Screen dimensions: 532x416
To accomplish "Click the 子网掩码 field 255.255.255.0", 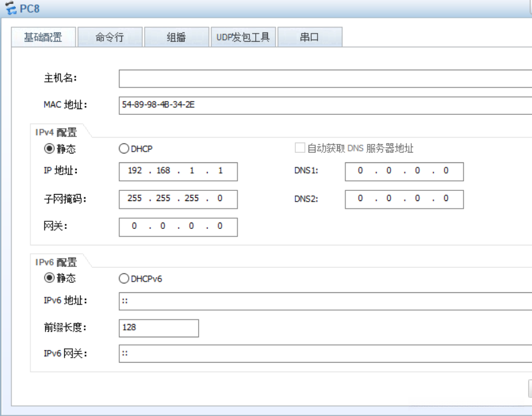I will [178, 199].
